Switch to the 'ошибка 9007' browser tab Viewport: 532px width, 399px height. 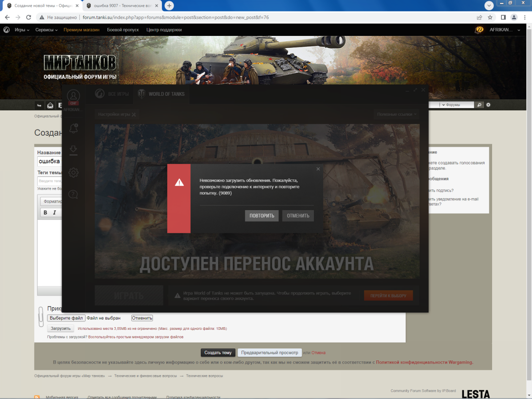point(121,6)
